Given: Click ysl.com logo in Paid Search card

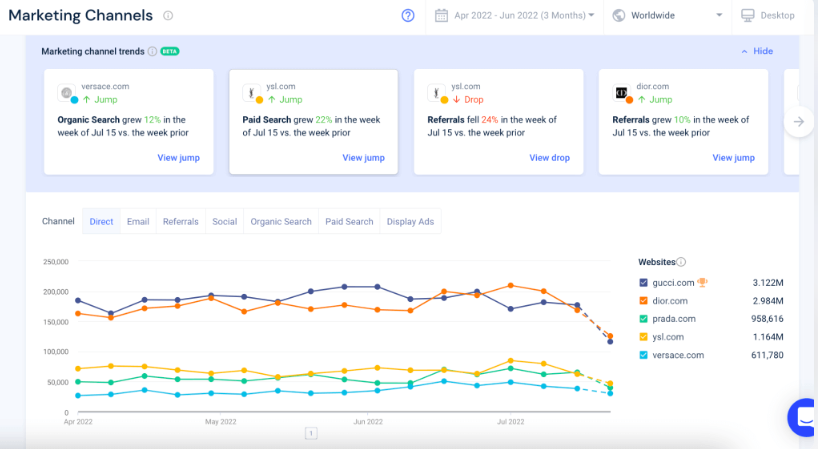Looking at the screenshot, I should point(251,93).
